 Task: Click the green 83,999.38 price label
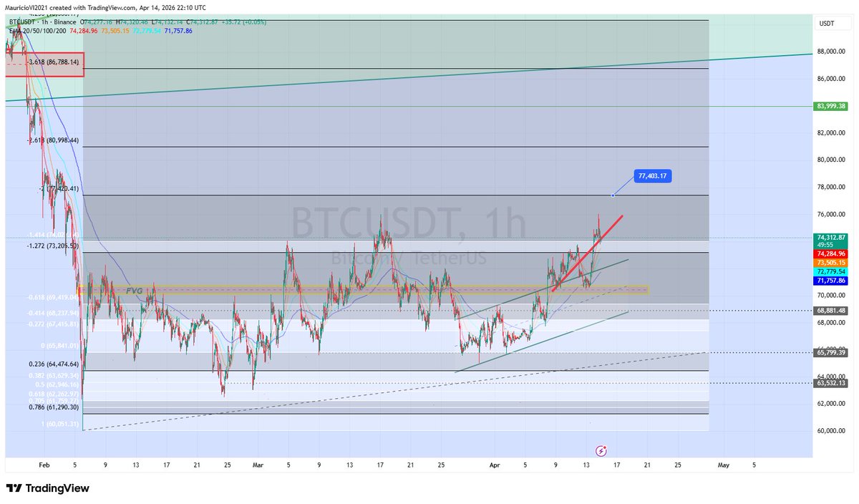pyautogui.click(x=831, y=106)
